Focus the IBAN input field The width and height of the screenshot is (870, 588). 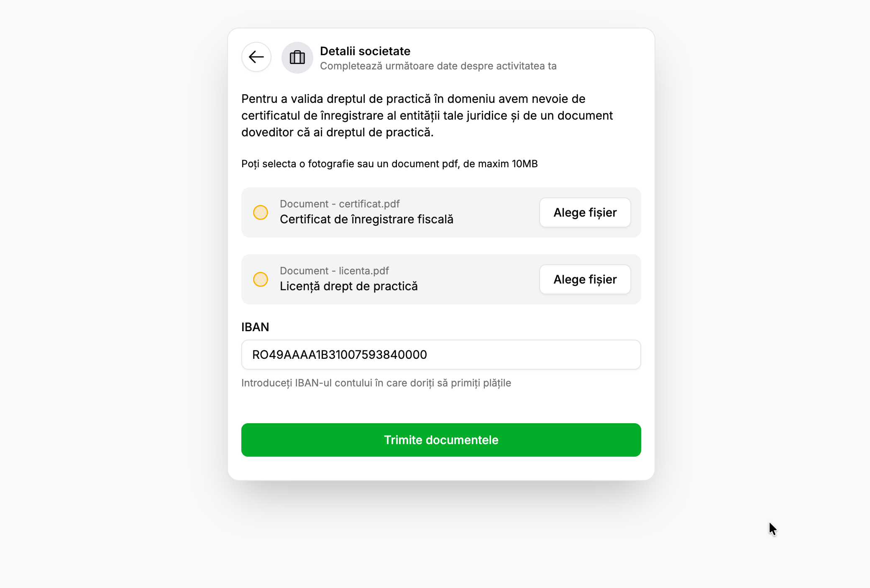(441, 355)
